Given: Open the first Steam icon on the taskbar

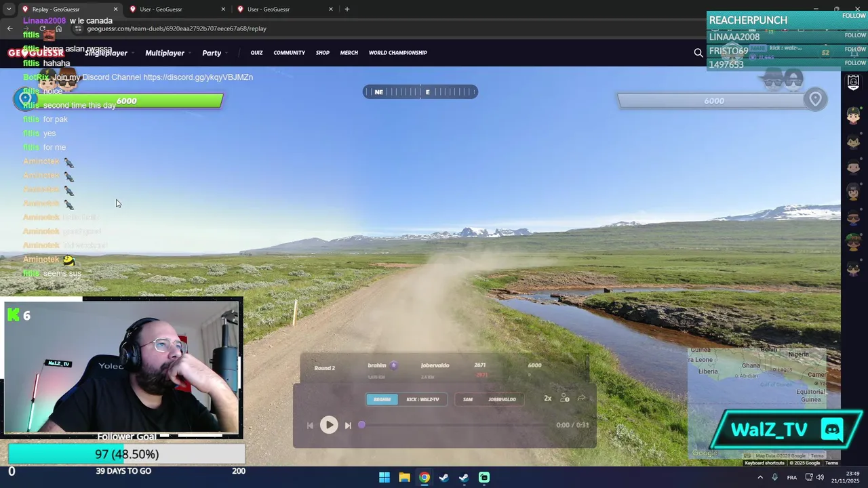Looking at the screenshot, I should tap(444, 477).
